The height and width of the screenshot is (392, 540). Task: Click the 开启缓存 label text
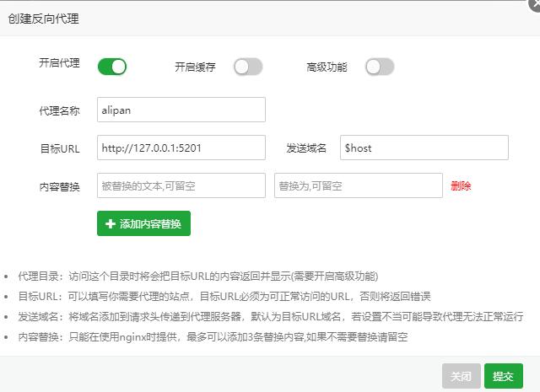[195, 67]
